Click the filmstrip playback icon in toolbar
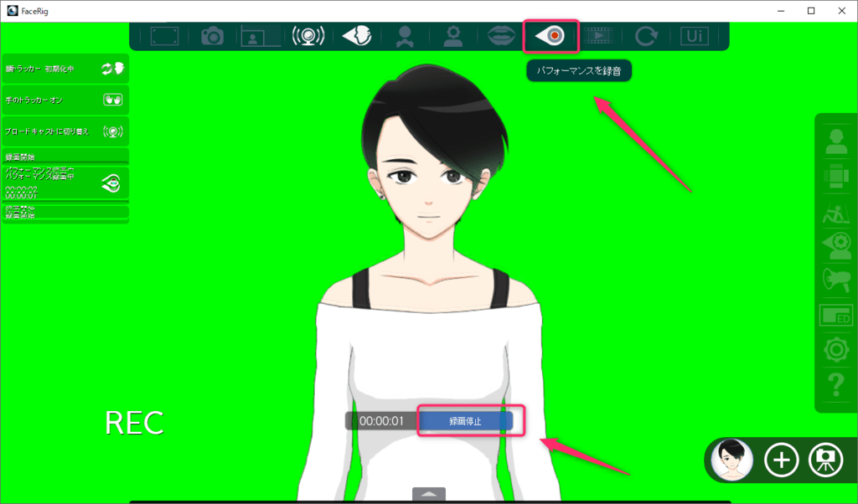The width and height of the screenshot is (858, 504). pos(598,36)
